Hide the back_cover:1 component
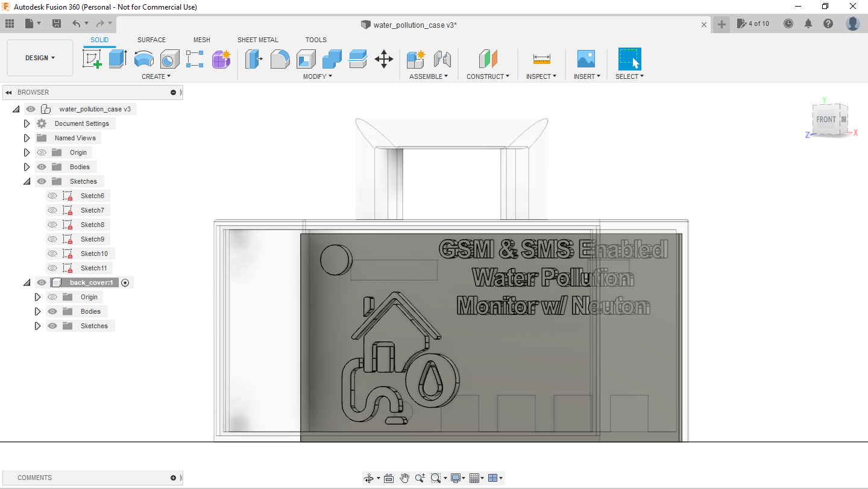868x489 pixels. pos(42,282)
